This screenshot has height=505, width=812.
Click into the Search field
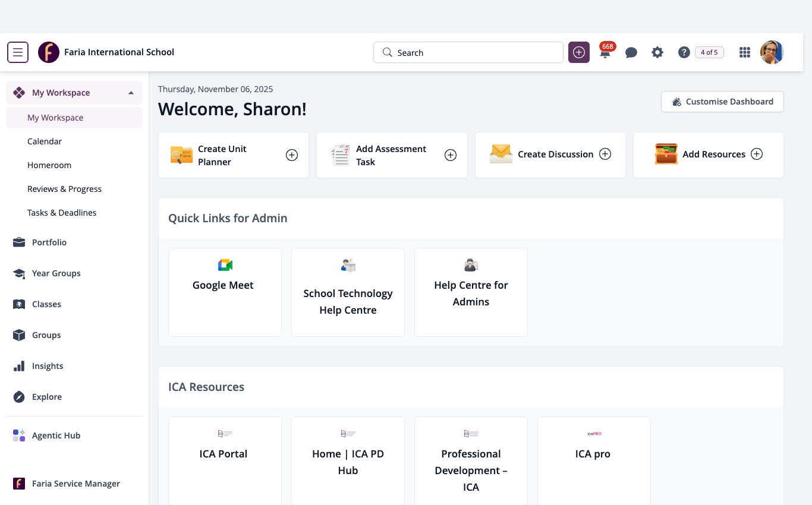pyautogui.click(x=468, y=52)
